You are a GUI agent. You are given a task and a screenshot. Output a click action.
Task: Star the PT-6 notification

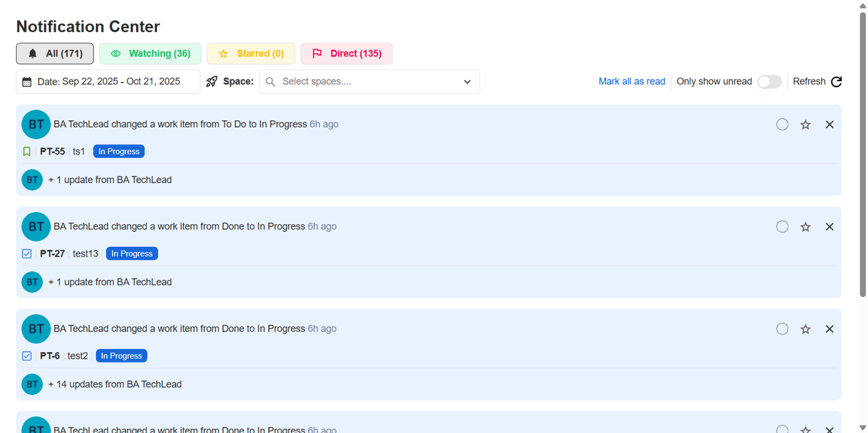click(x=805, y=329)
